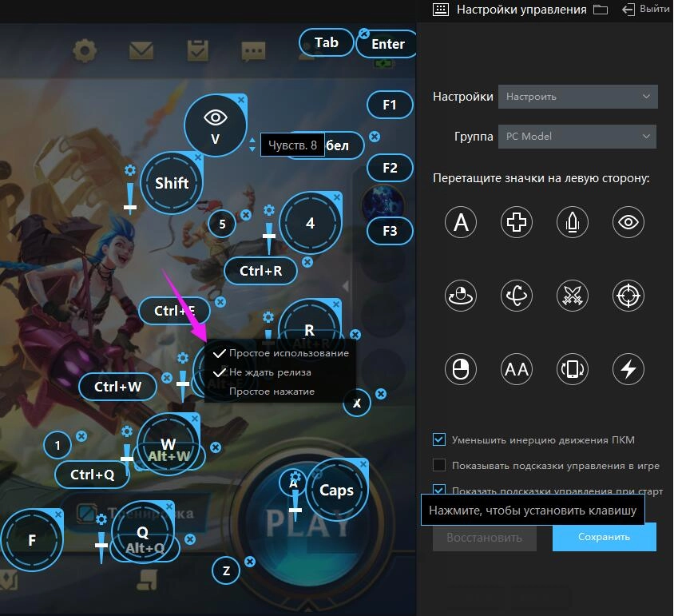Select the camera rotation mapping icon
674x616 pixels.
pyautogui.click(x=517, y=296)
